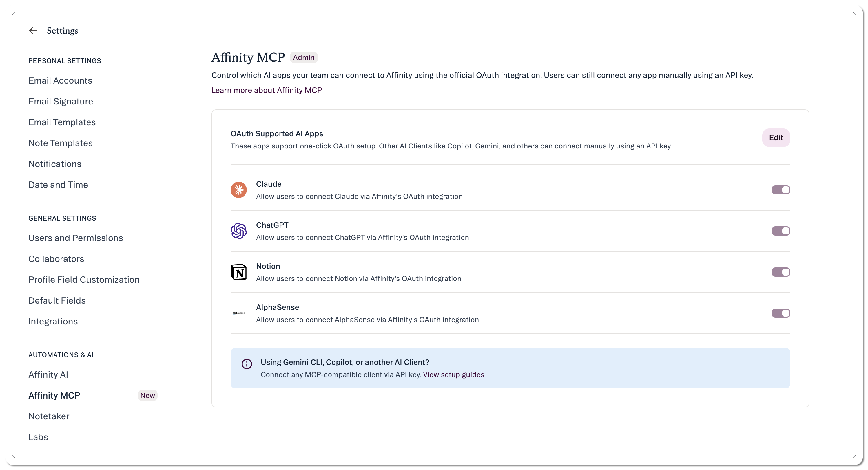Viewport: 868px width, 470px height.
Task: Click the AlphaSense logo icon
Action: click(x=238, y=313)
